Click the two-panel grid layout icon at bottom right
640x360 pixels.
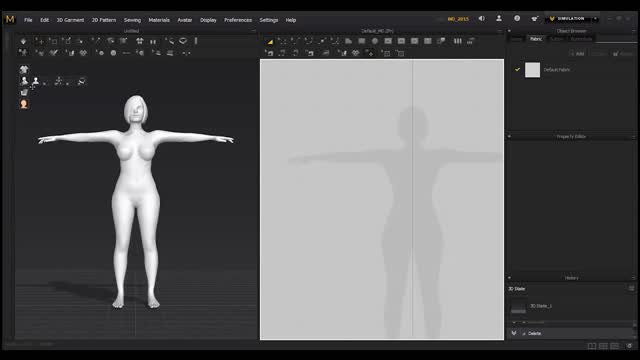click(603, 346)
